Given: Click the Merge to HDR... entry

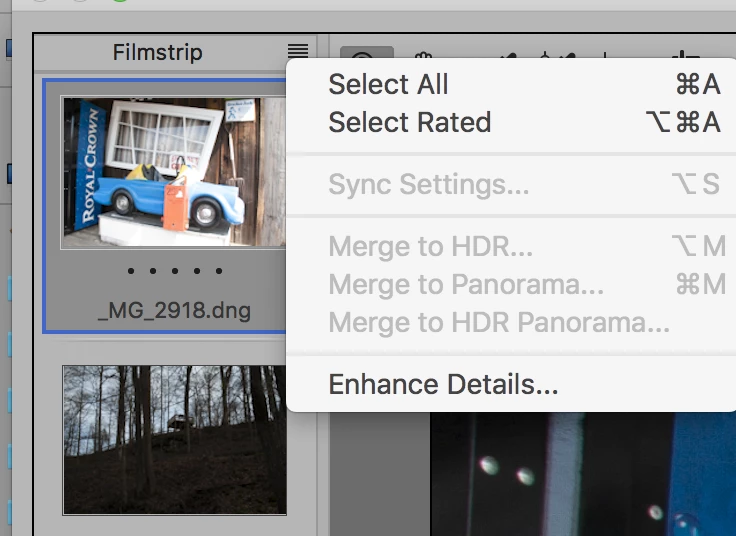Looking at the screenshot, I should pos(512,246).
